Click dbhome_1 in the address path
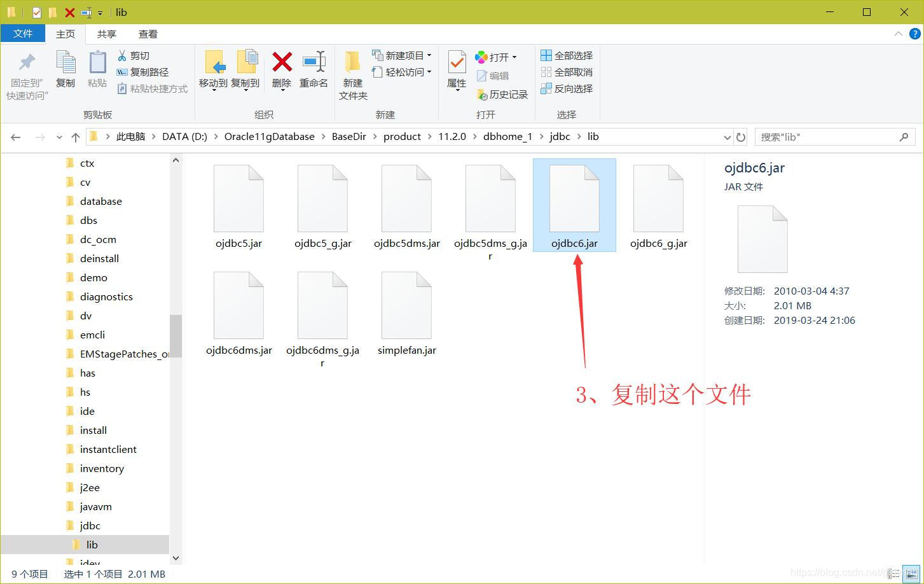 pos(507,137)
